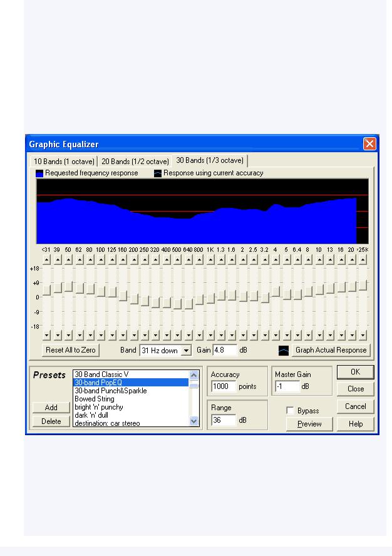Image resolution: width=392 pixels, height=556 pixels.
Task: Click the up arrow above the <31 band
Action: 46,260
